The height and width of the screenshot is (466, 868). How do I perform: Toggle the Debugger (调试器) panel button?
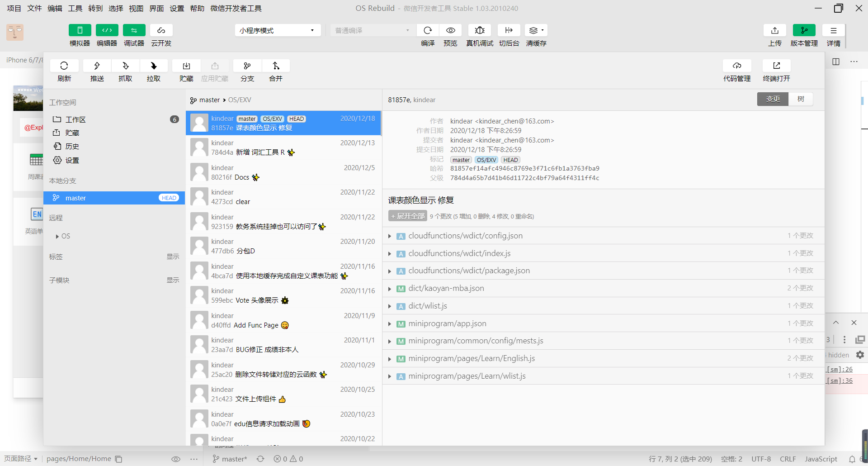134,30
